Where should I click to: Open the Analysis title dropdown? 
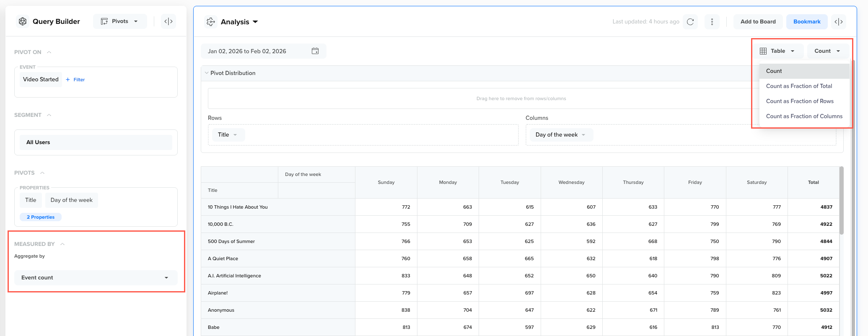point(239,22)
